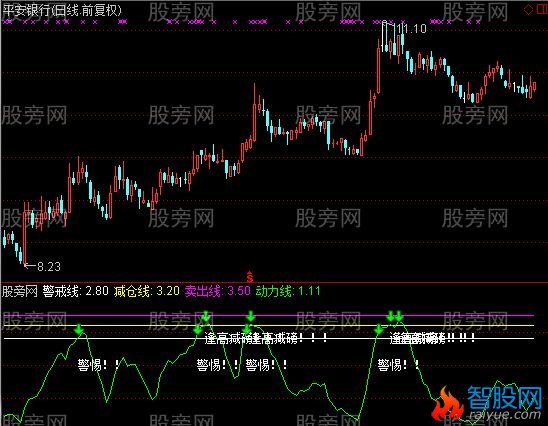Click the 警戒线: 2.80 indicator label
The image size is (548, 426).
coord(75,291)
